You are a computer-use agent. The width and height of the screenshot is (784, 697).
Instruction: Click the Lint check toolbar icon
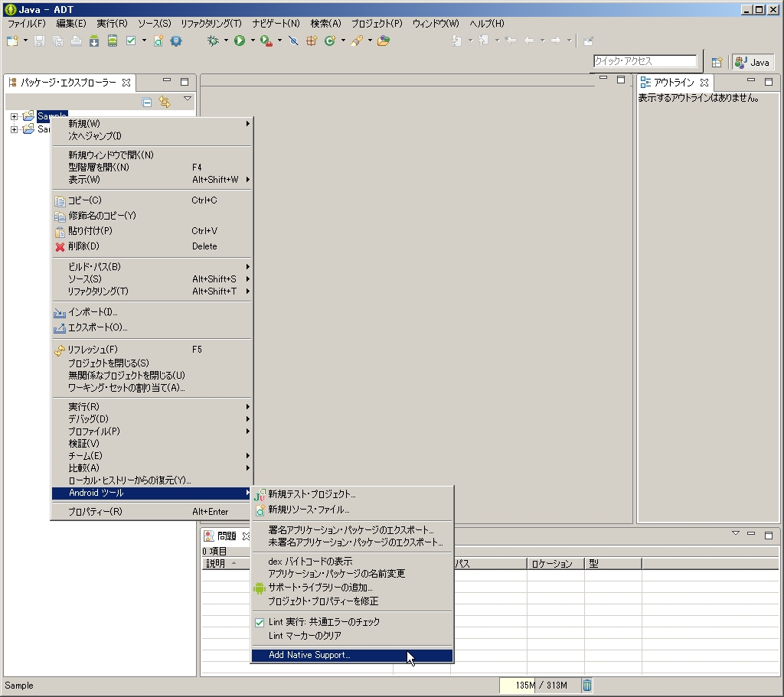(131, 41)
